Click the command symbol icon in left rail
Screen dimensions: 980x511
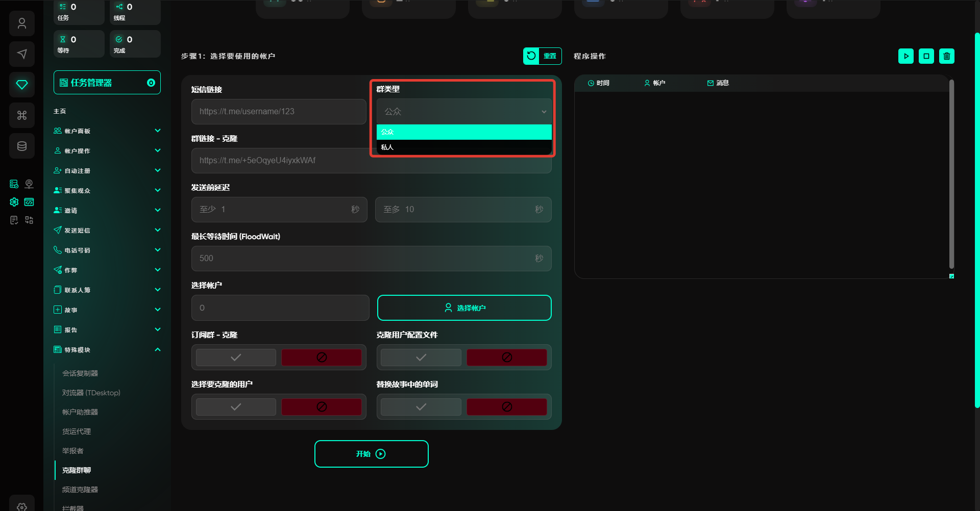click(22, 115)
